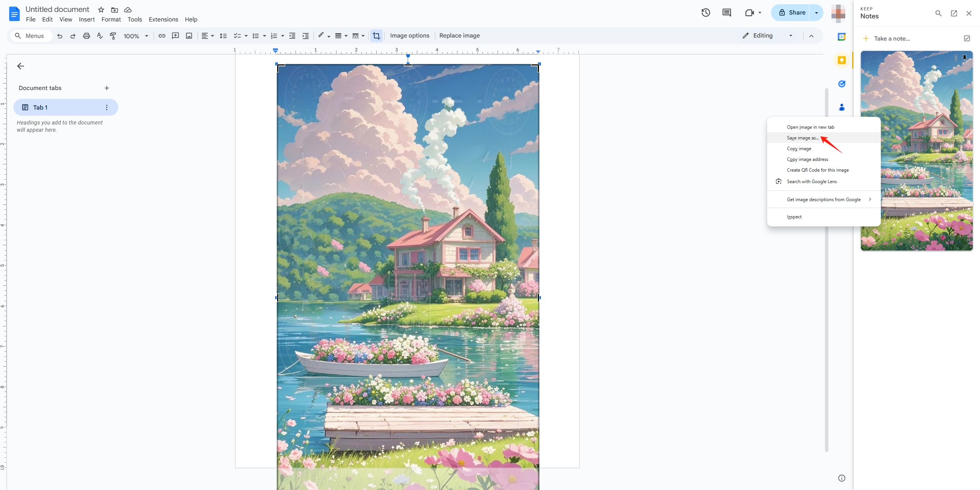Click the Image options button in toolbar
The height and width of the screenshot is (490, 980).
409,36
